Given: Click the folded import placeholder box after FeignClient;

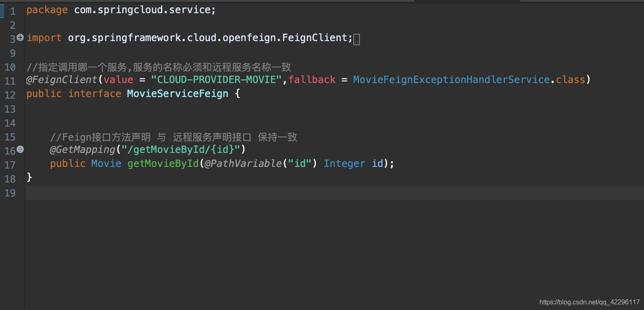Looking at the screenshot, I should click(357, 39).
